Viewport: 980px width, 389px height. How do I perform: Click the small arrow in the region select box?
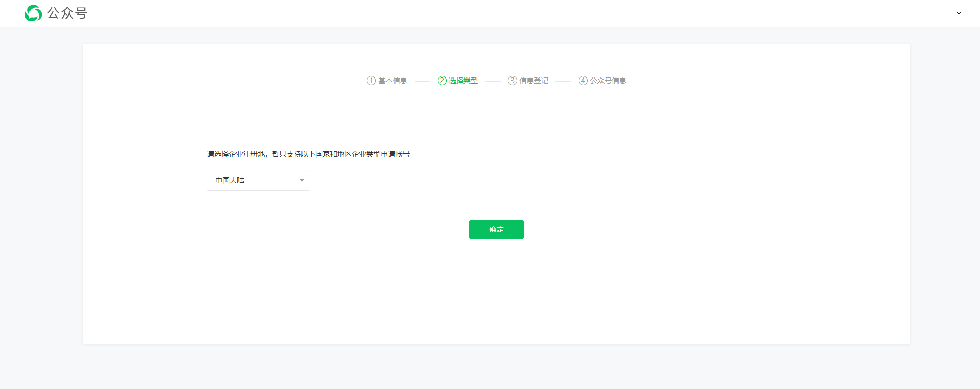(302, 180)
